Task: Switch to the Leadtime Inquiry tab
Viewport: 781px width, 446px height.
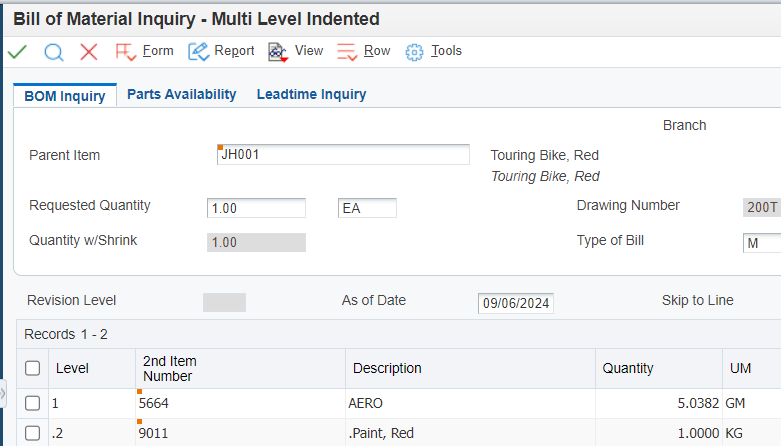Action: [311, 94]
